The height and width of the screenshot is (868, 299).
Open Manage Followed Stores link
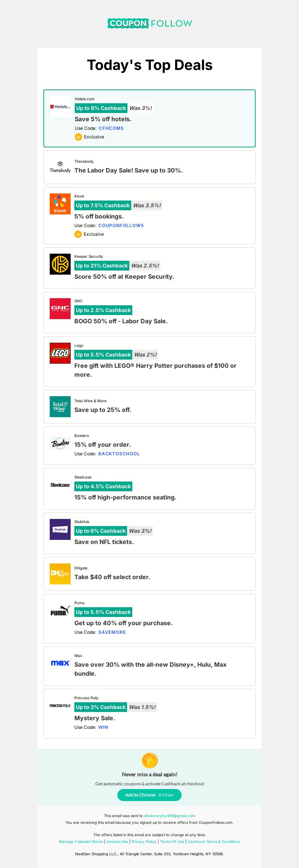tap(81, 841)
